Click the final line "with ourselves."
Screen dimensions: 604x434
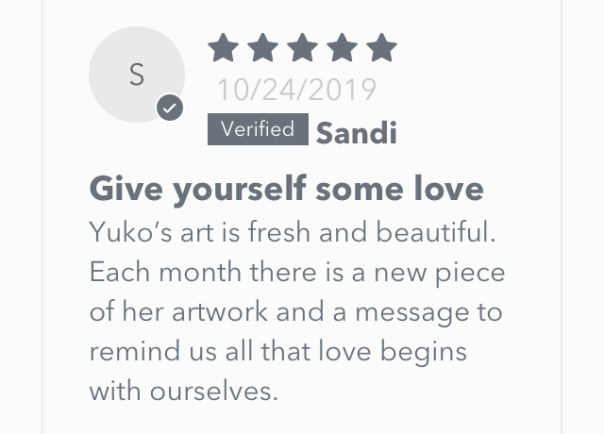click(x=183, y=391)
